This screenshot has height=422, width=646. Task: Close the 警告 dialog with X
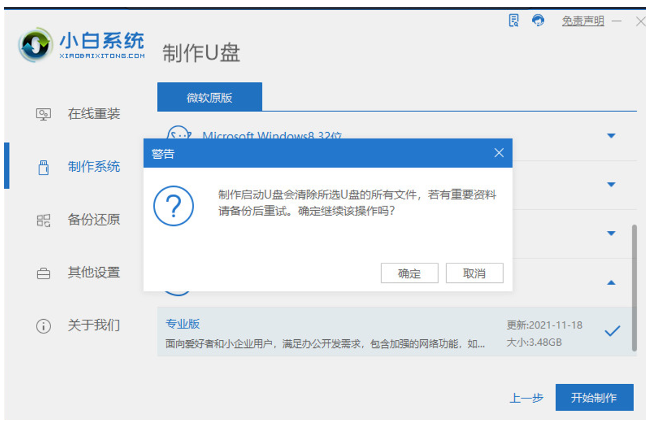point(499,153)
